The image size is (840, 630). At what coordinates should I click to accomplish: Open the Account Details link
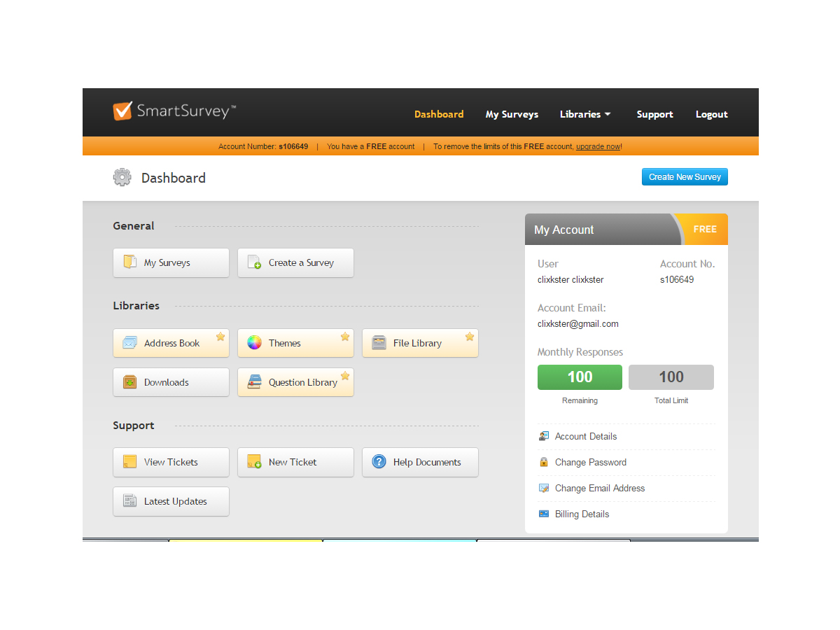click(x=586, y=436)
